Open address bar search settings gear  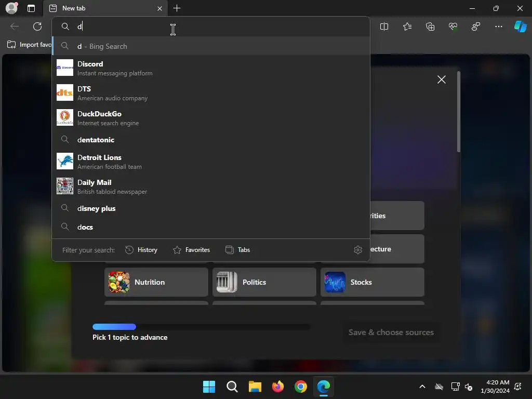tap(357, 250)
